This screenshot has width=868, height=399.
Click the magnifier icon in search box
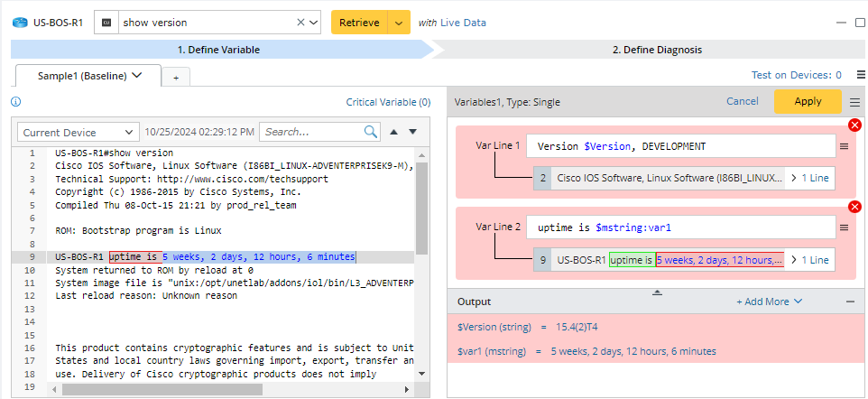point(371,132)
